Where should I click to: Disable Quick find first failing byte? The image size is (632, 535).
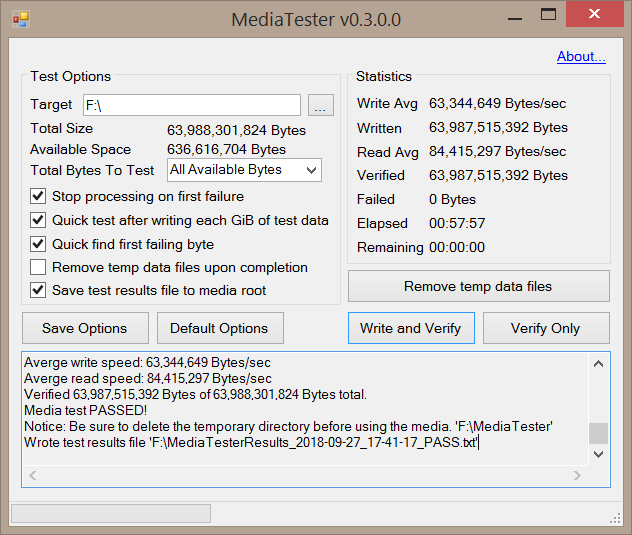pos(38,244)
